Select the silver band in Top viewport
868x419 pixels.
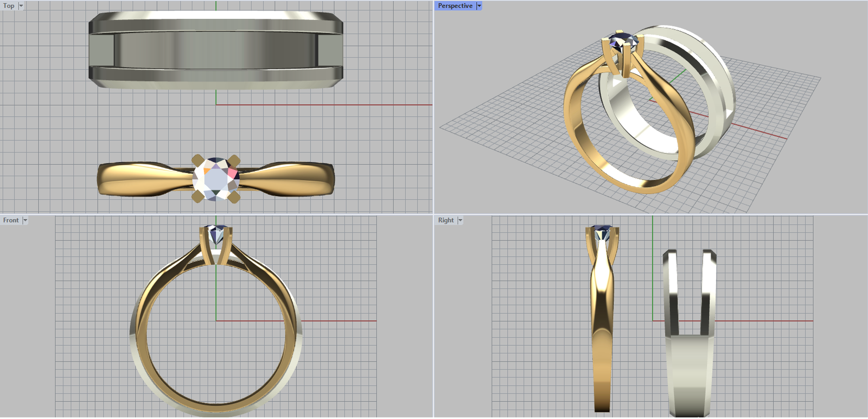[x=215, y=50]
